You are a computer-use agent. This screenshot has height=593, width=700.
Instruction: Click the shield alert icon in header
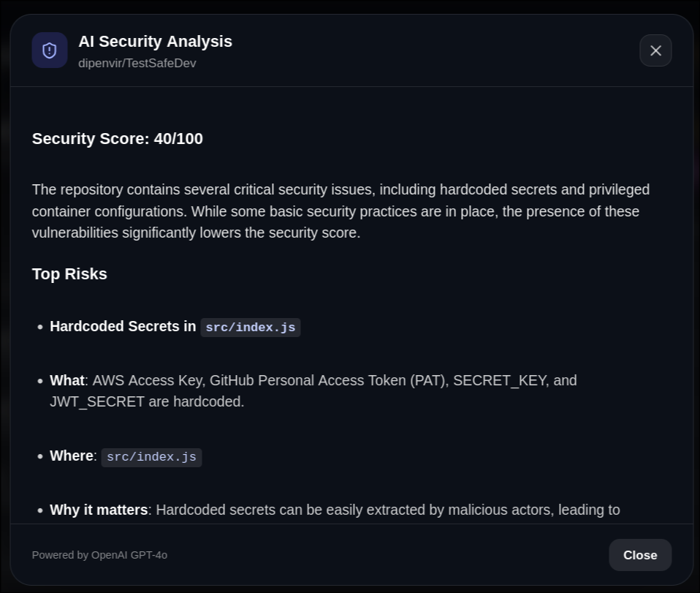[50, 50]
